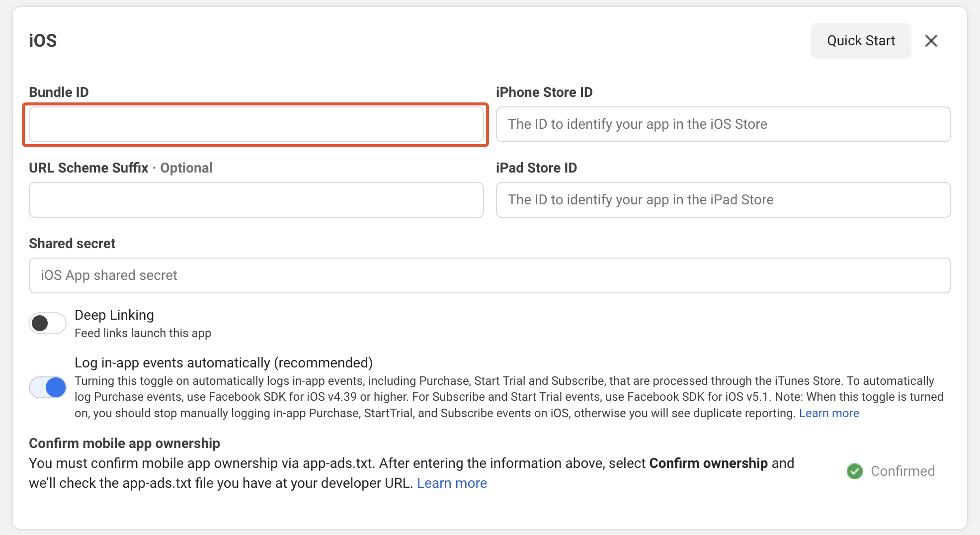Click the iPhone Store ID label
The image size is (980, 535).
(x=544, y=92)
